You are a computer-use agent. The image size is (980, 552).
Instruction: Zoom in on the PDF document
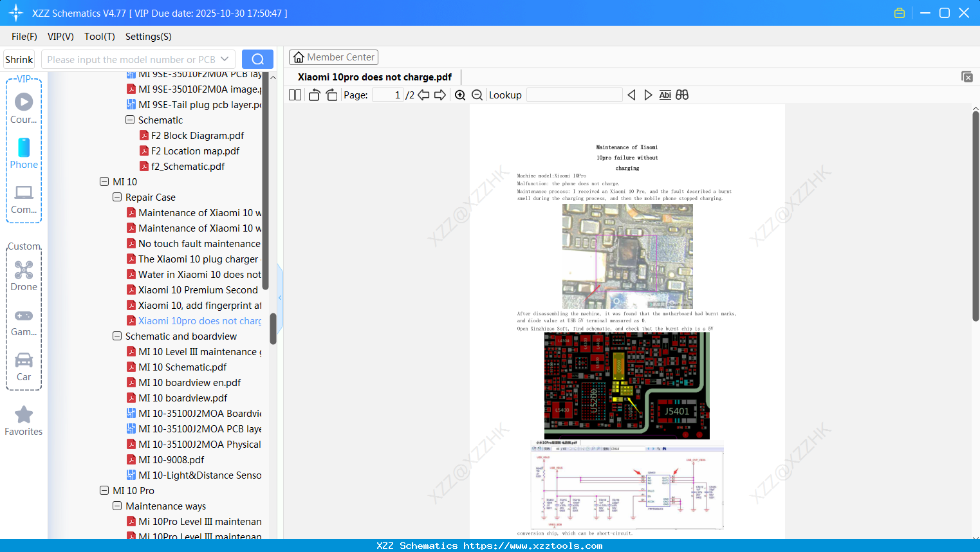pyautogui.click(x=460, y=95)
